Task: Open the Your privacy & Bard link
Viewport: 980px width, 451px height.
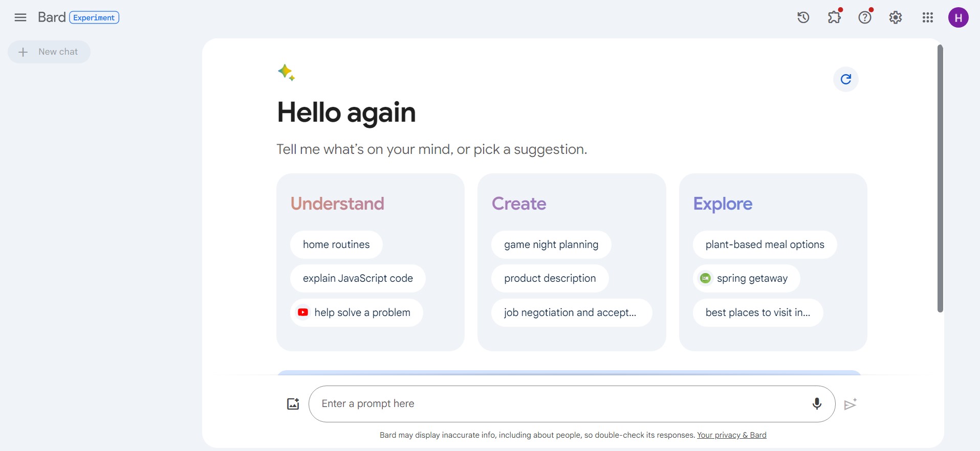Action: [x=731, y=435]
